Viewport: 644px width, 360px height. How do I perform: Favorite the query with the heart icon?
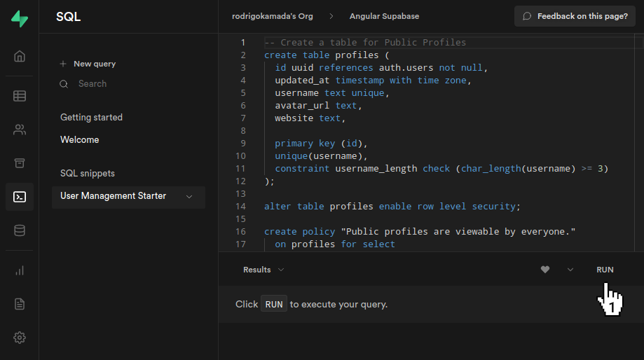point(545,270)
